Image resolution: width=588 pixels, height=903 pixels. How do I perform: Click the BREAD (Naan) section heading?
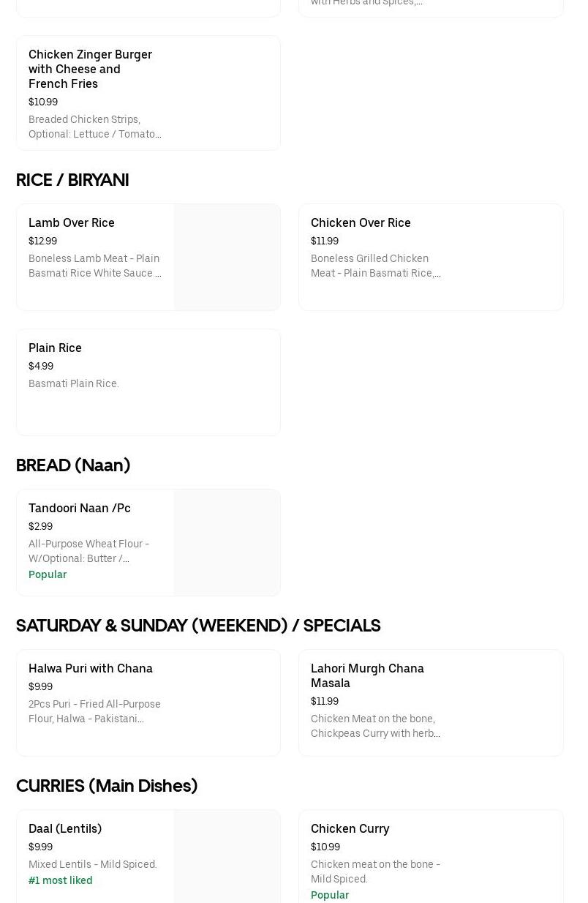point(73,465)
